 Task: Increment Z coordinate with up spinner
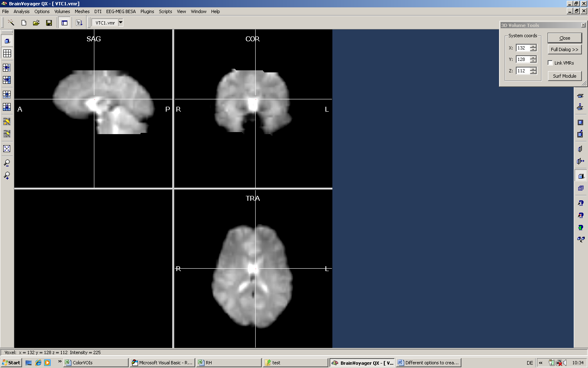[x=533, y=69]
